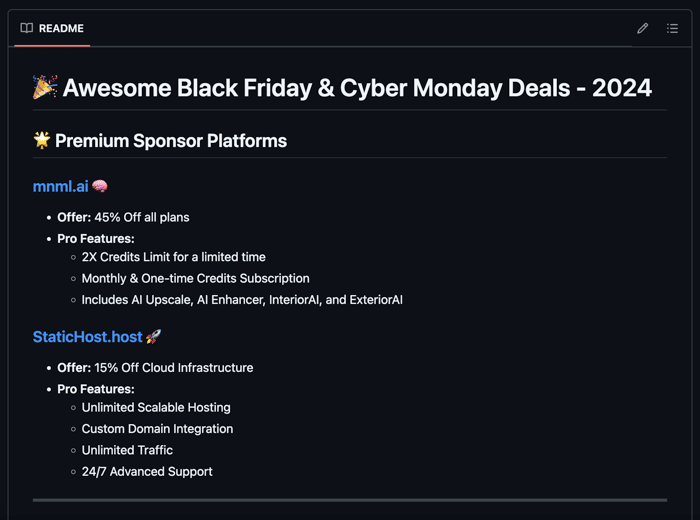Select the README tab
The width and height of the screenshot is (700, 520).
coord(52,29)
